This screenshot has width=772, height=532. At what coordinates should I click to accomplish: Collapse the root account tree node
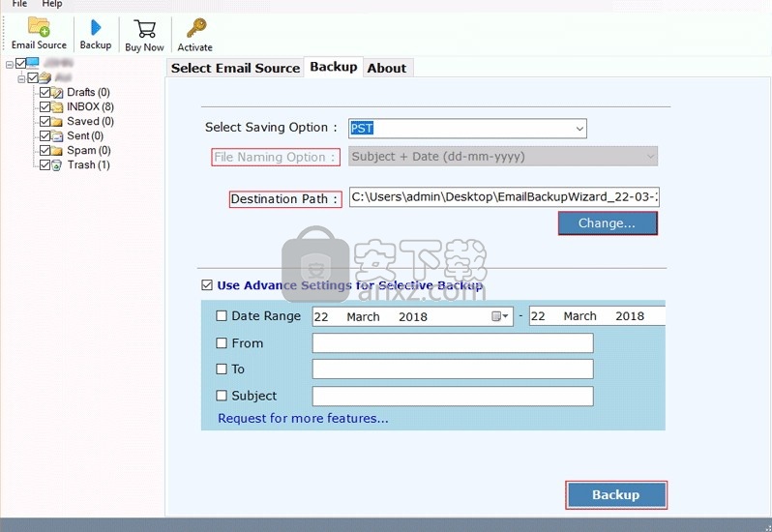pyautogui.click(x=9, y=64)
